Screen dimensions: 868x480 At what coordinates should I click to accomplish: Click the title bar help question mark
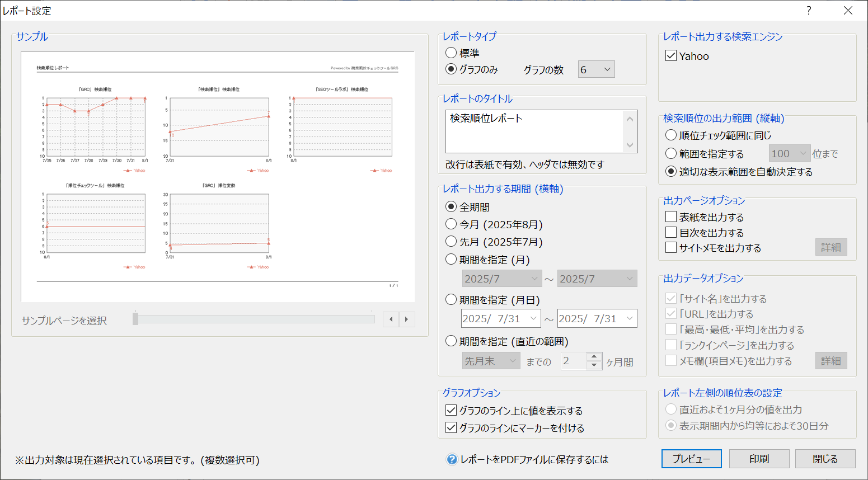809,11
